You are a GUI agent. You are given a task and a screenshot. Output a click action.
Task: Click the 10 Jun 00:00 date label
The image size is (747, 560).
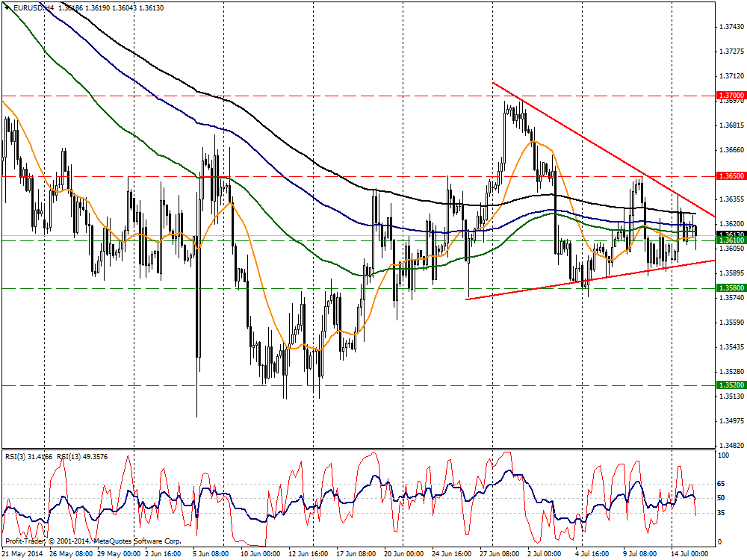[260, 554]
